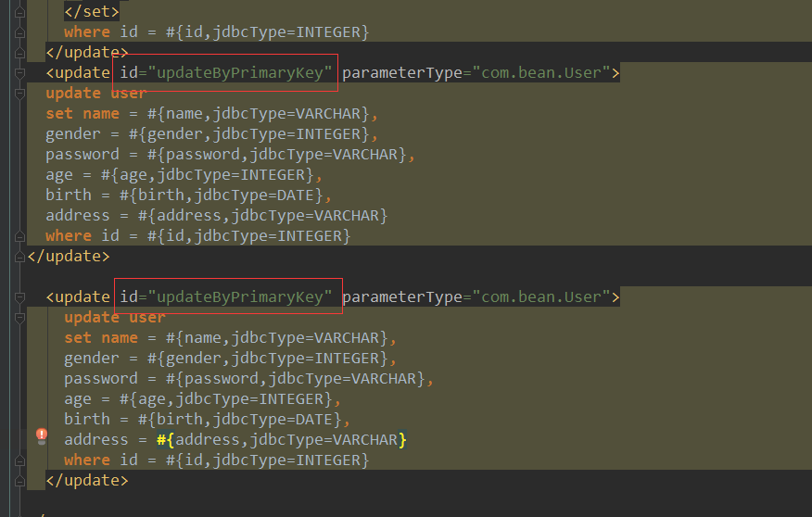The image size is (812, 517).
Task: Toggle fold marker on where line under </set>
Action: [x=19, y=32]
